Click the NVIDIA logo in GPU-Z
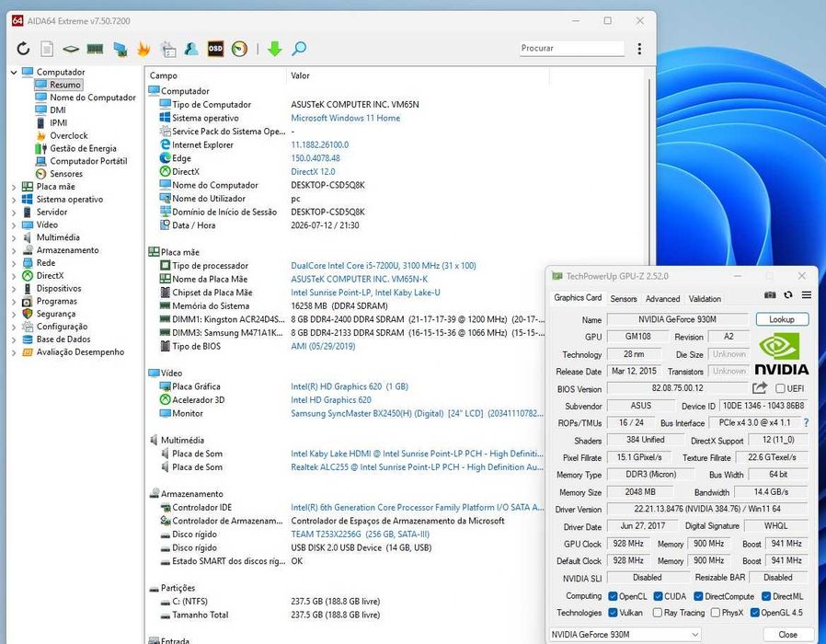826x644 pixels. pos(781,354)
